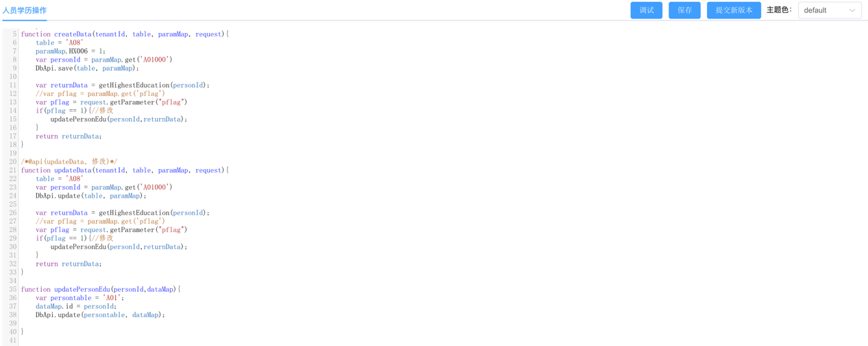The height and width of the screenshot is (346, 868).
Task: Save the script with the 保存 button
Action: point(684,10)
